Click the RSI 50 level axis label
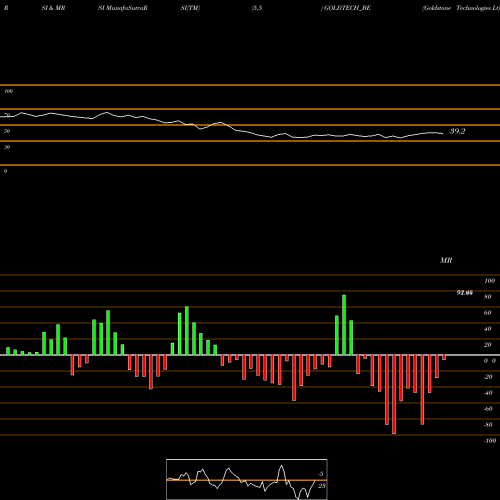 [x=7, y=131]
